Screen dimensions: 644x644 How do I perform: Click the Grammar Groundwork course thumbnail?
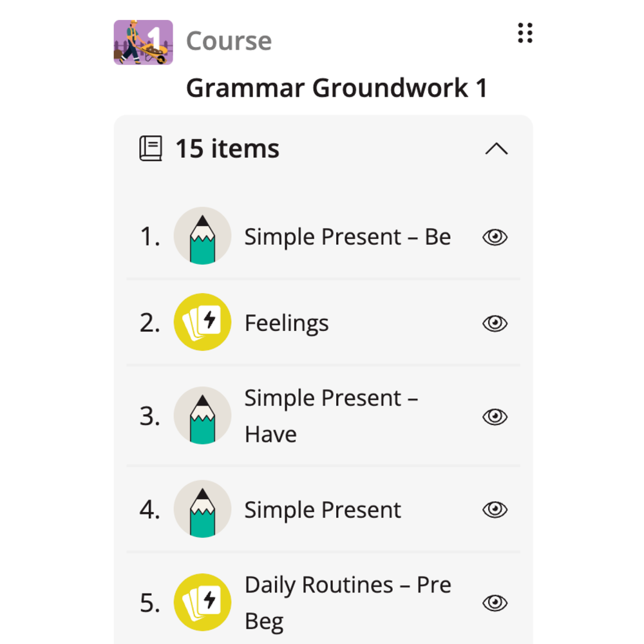[x=144, y=43]
